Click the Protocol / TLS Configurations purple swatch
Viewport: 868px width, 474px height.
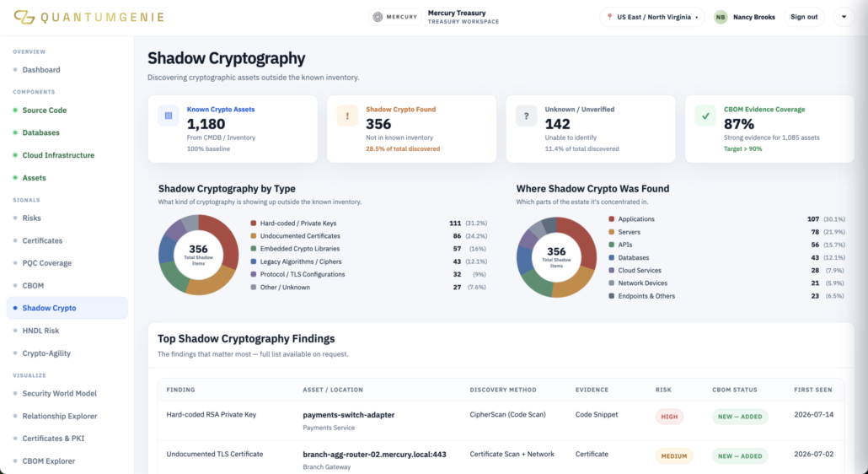(254, 275)
